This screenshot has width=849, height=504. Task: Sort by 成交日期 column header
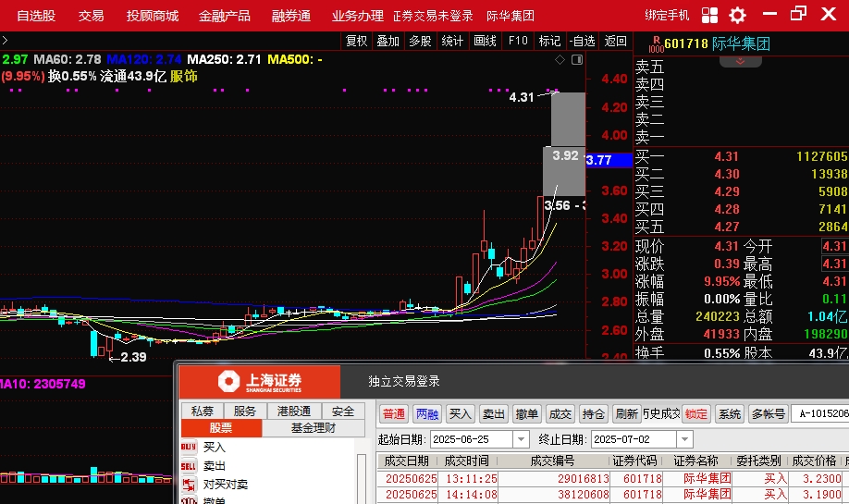[407, 461]
